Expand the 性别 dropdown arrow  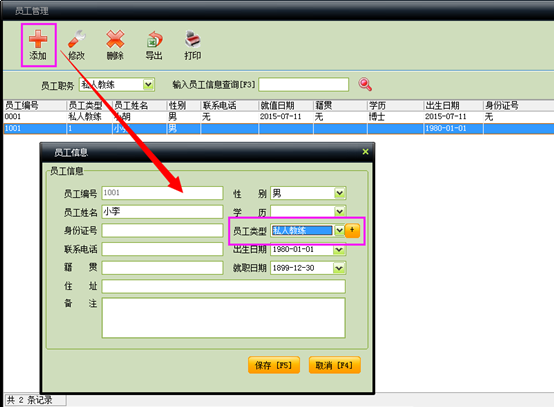[x=340, y=193]
